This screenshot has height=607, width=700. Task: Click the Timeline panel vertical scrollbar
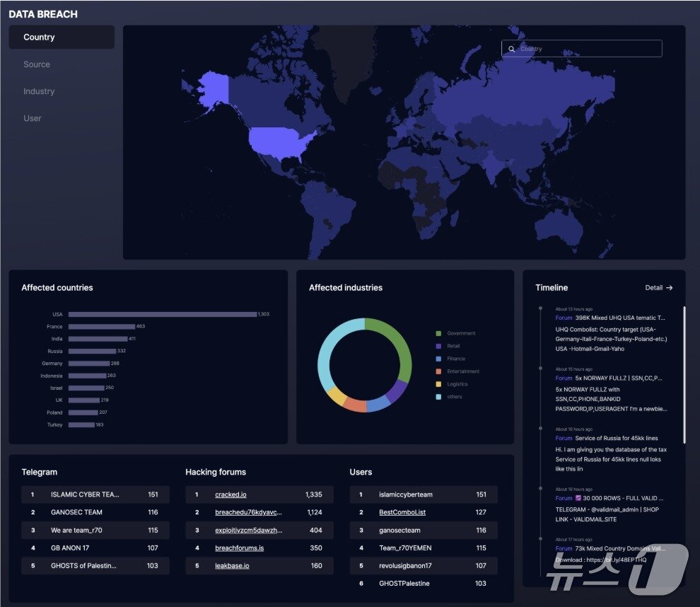[683, 364]
